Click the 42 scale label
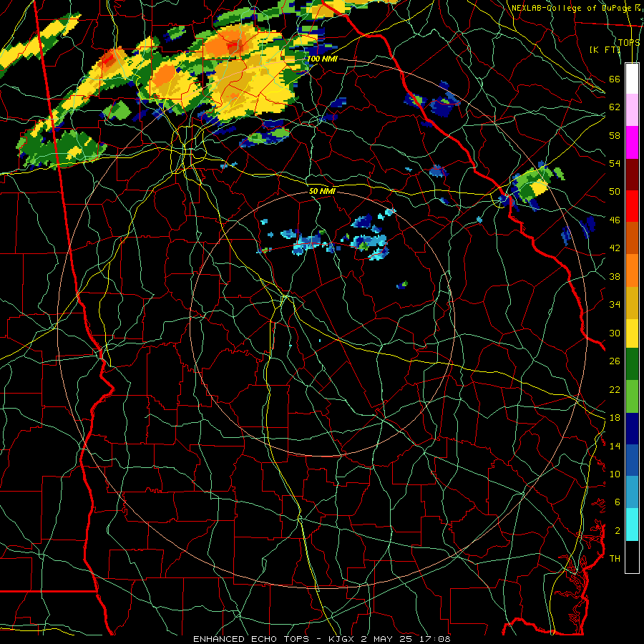This screenshot has height=644, width=644. click(x=615, y=248)
